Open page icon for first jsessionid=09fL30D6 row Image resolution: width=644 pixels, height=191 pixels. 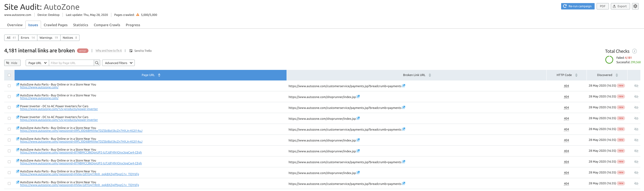(x=18, y=128)
